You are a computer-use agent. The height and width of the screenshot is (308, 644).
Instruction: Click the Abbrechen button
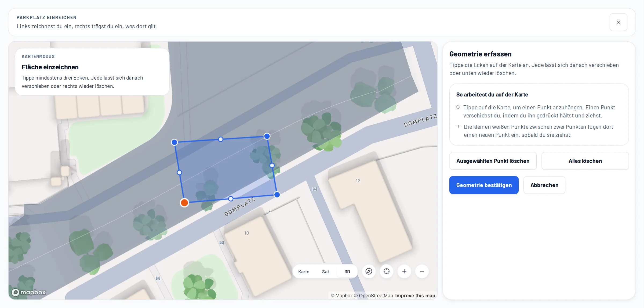click(x=544, y=185)
